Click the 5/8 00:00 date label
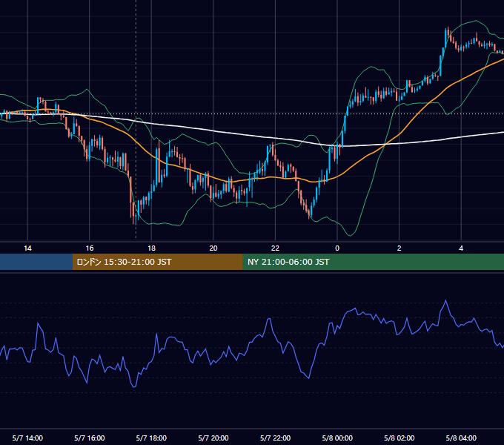 point(337,438)
